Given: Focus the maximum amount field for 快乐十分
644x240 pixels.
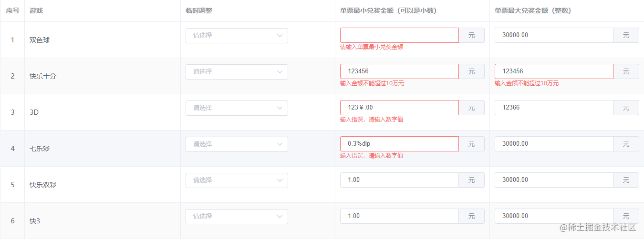Looking at the screenshot, I should [553, 72].
